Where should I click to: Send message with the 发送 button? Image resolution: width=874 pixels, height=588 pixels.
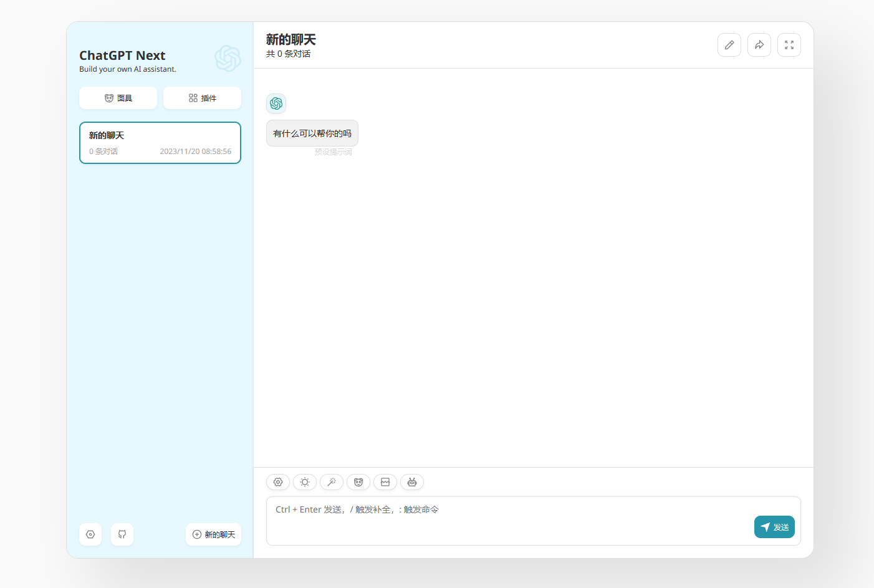click(774, 527)
